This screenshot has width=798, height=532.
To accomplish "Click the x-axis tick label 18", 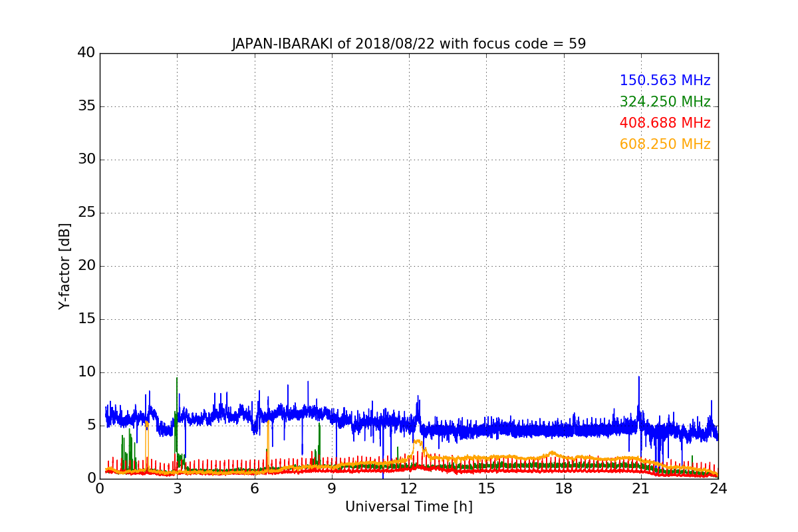I will point(563,488).
